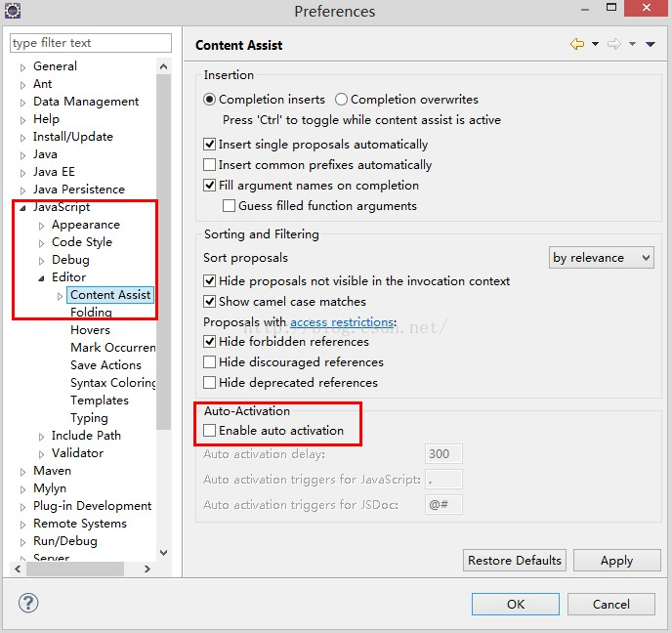Click JavaScript auto activation triggers field
672x633 pixels.
[x=443, y=479]
